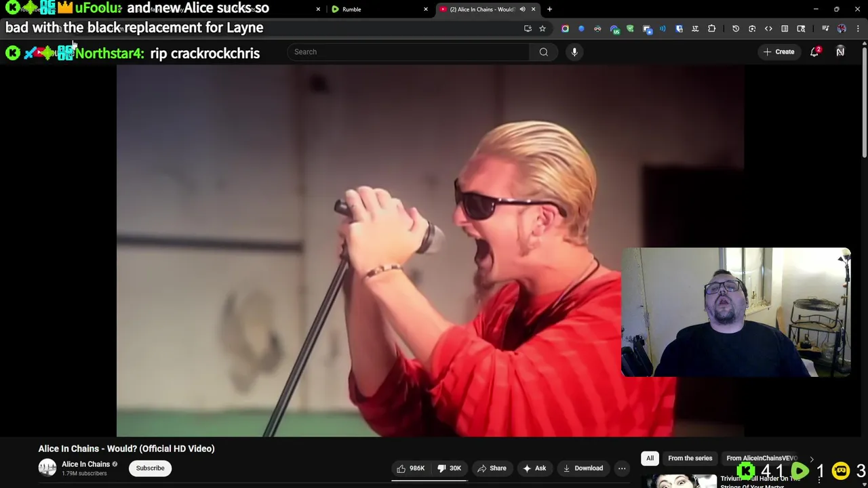
Task: Open the blue sound waves extension
Action: 663,28
